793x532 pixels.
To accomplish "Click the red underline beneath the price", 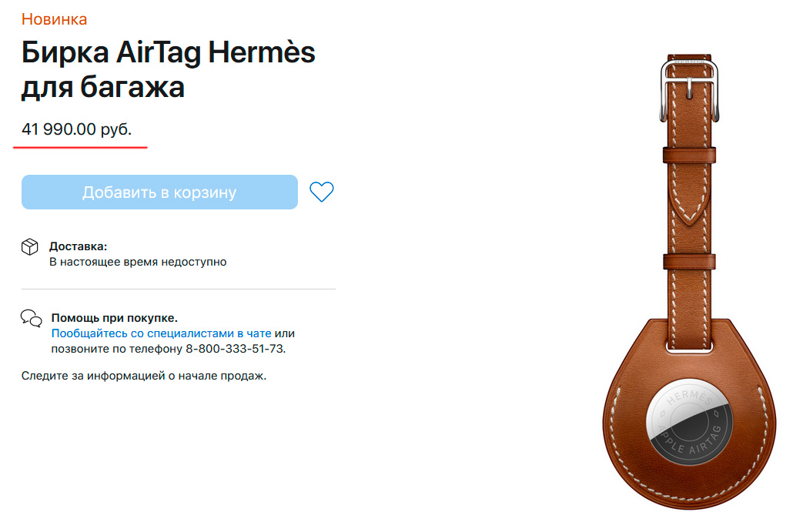I will click(80, 147).
